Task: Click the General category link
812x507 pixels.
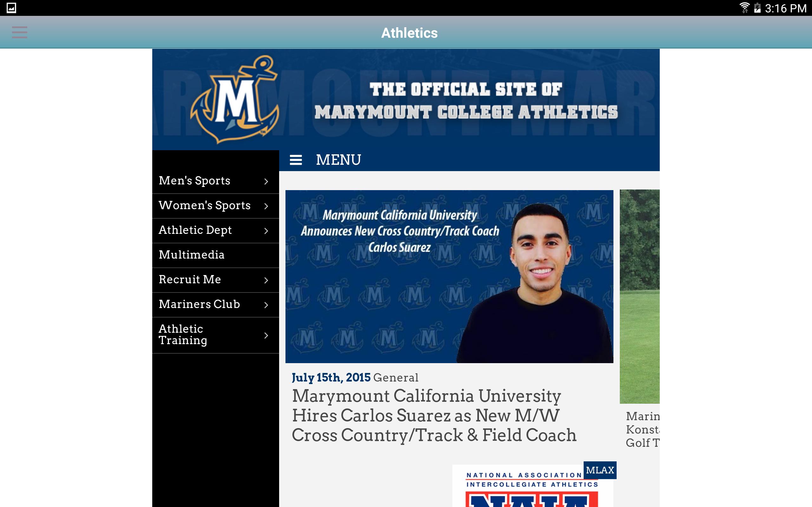Action: click(x=396, y=378)
